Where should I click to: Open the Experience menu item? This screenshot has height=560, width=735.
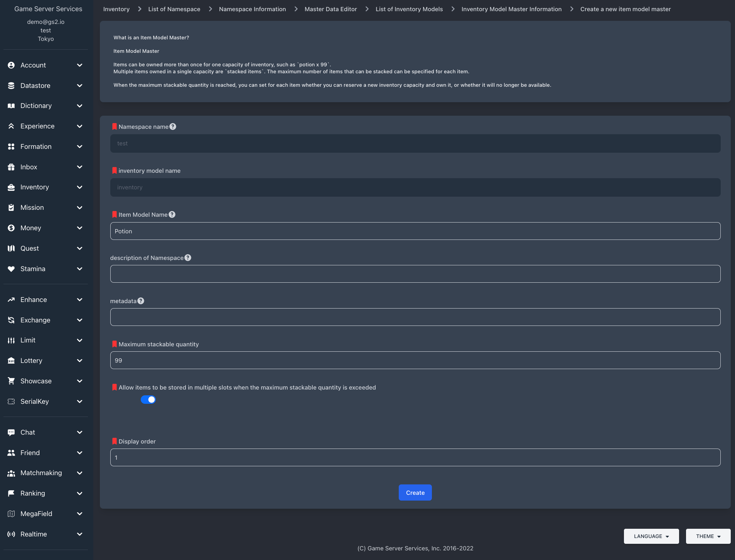tap(46, 126)
